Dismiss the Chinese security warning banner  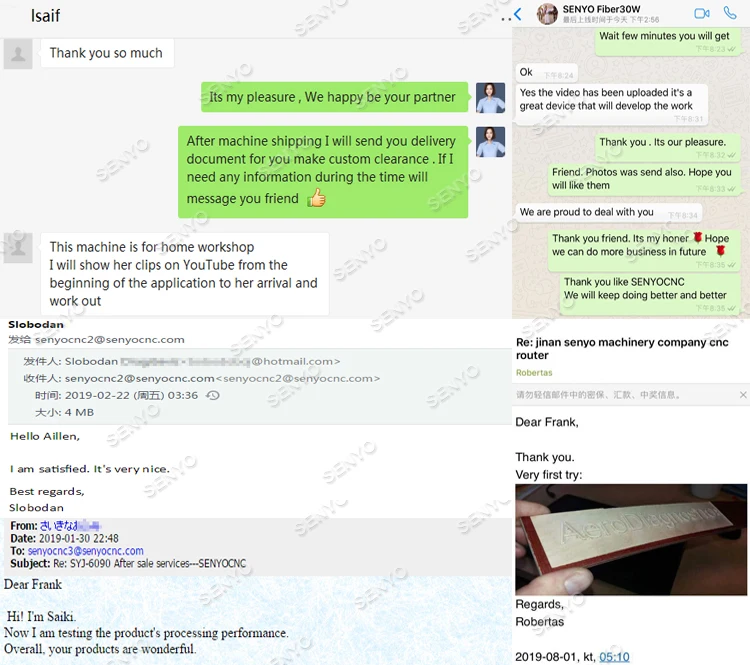click(743, 395)
